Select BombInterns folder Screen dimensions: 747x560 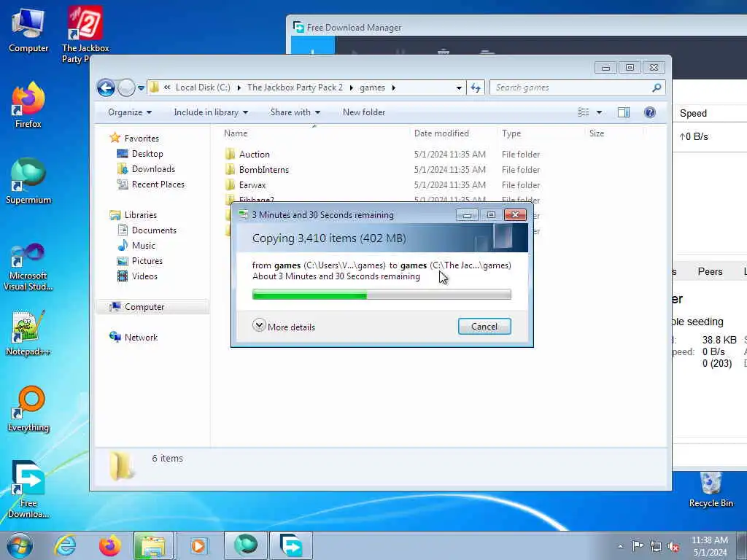(264, 169)
